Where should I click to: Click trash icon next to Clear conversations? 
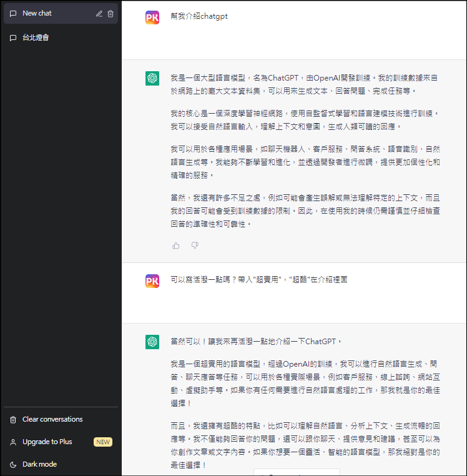coord(13,420)
